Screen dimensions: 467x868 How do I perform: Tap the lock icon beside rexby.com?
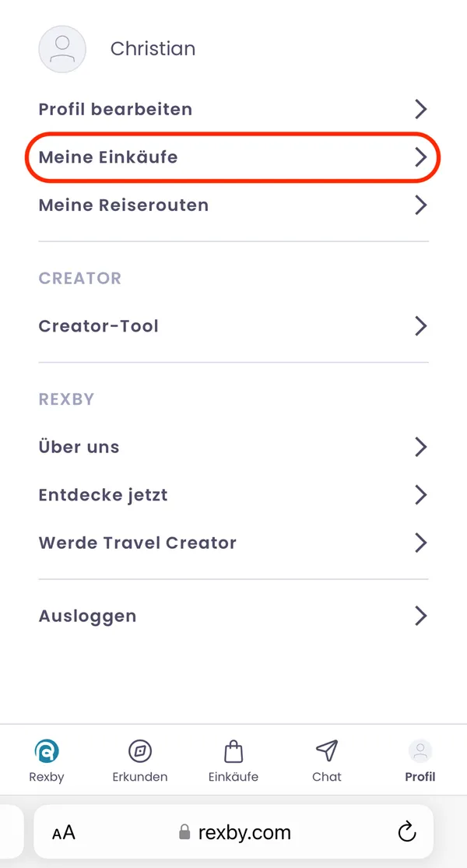click(184, 833)
